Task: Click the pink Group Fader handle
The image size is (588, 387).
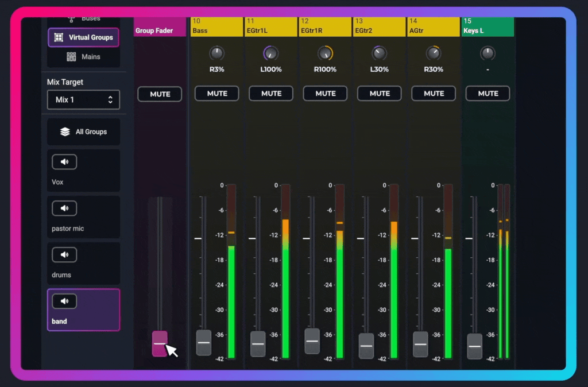Action: pyautogui.click(x=160, y=343)
